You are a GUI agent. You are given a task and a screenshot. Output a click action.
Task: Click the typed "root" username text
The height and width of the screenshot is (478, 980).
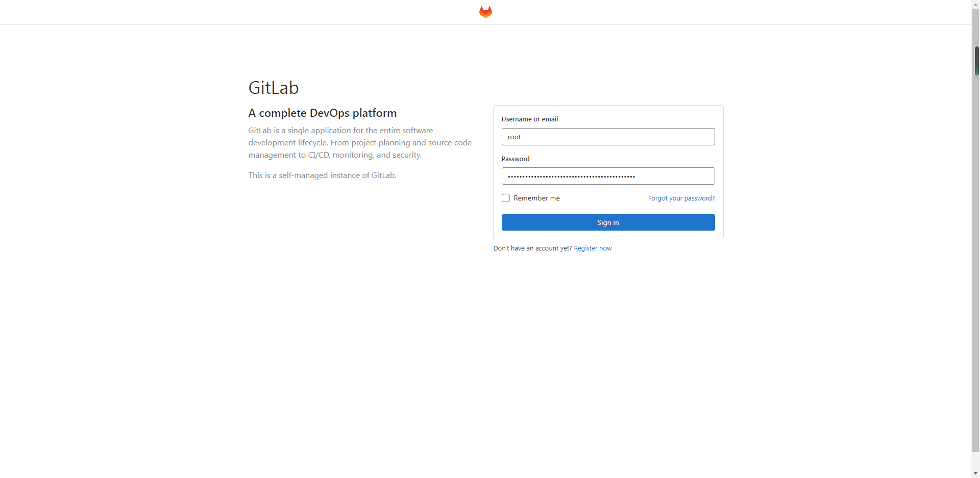tap(514, 137)
